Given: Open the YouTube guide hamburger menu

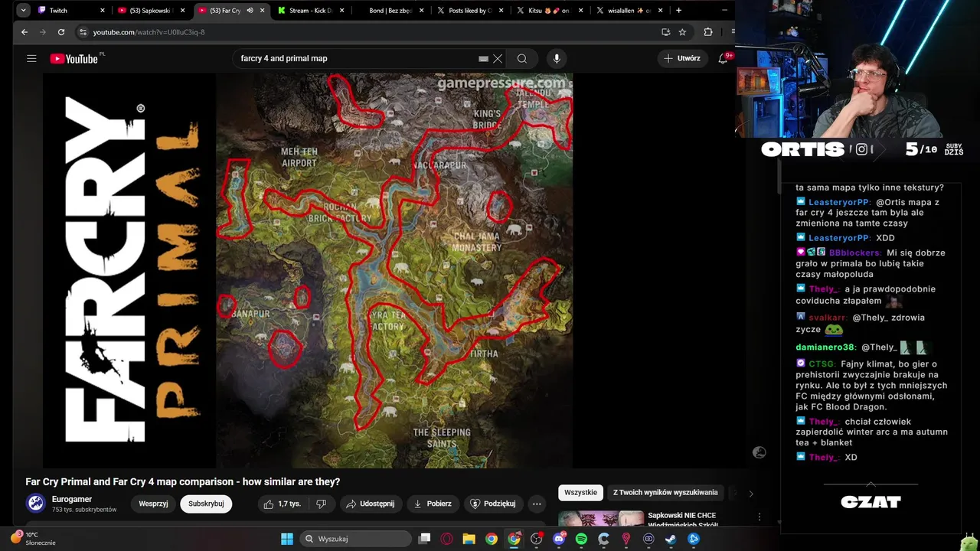Looking at the screenshot, I should 31,58.
